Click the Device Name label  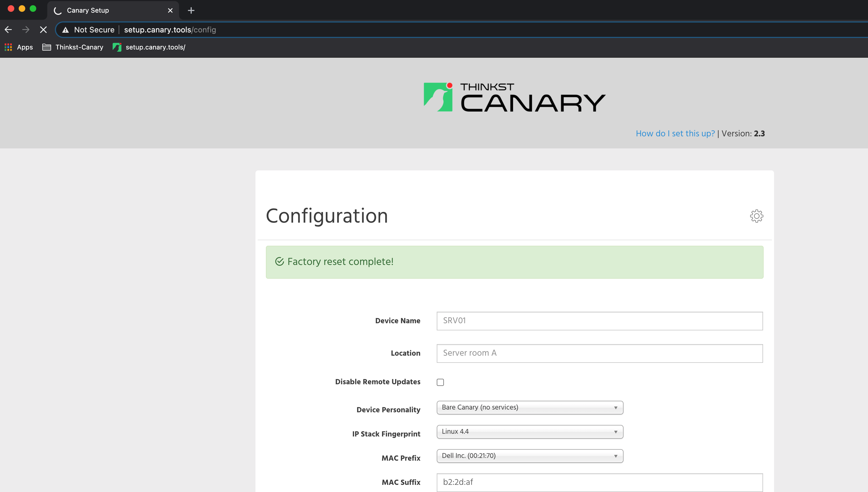pos(398,321)
